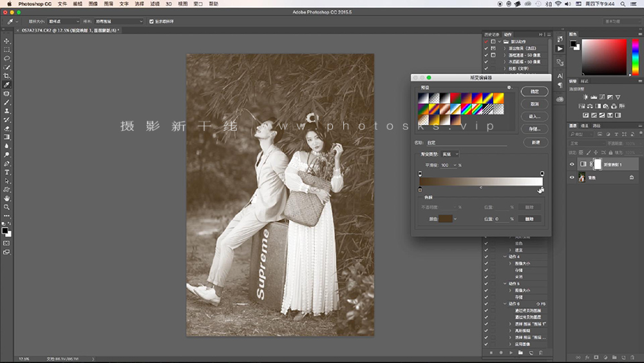
Task: Select the Hand tool
Action: [6, 199]
